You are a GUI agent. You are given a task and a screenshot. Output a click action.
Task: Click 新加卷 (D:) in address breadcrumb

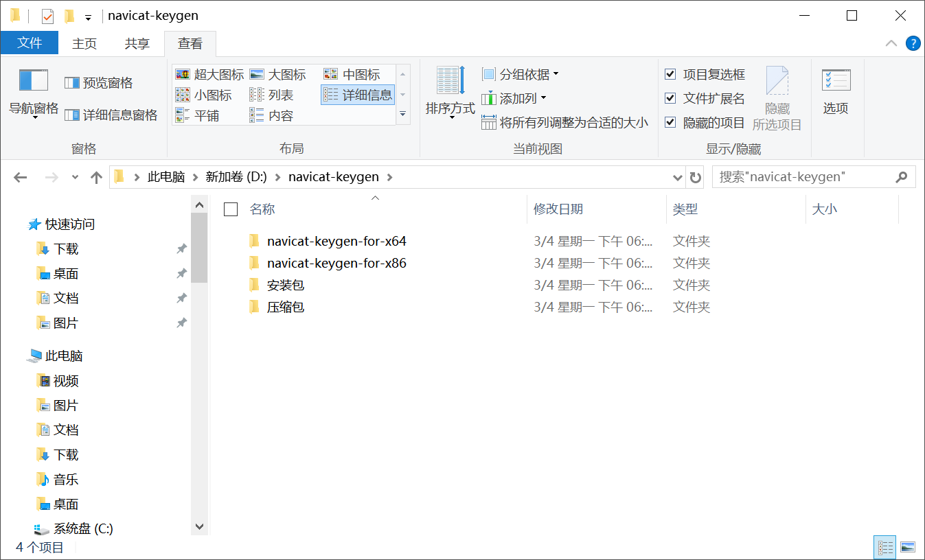pos(236,177)
